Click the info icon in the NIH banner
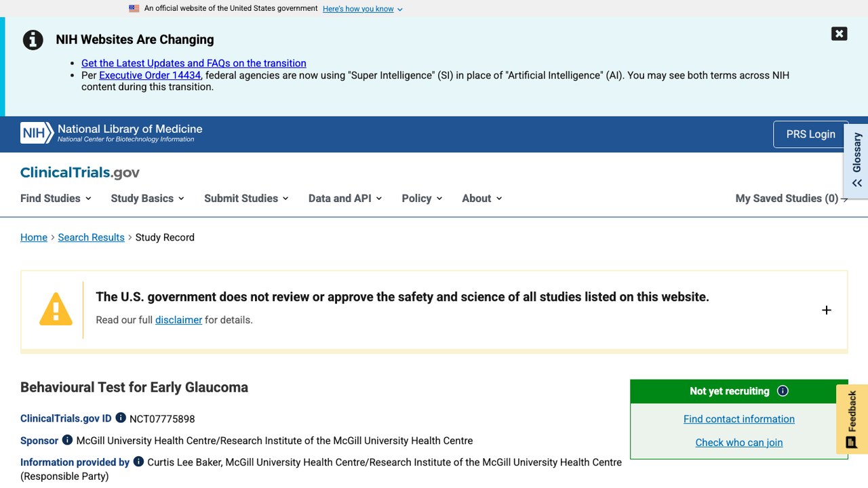The height and width of the screenshot is (488, 868). tap(33, 40)
